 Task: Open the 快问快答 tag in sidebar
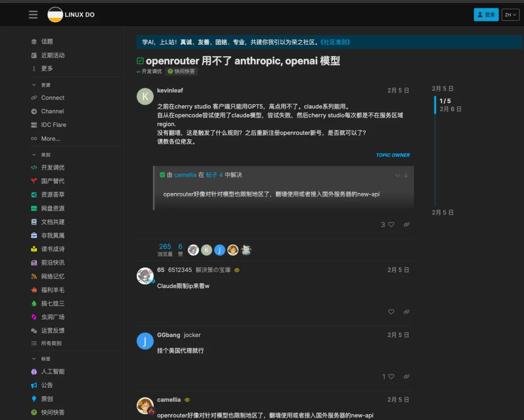coord(52,412)
